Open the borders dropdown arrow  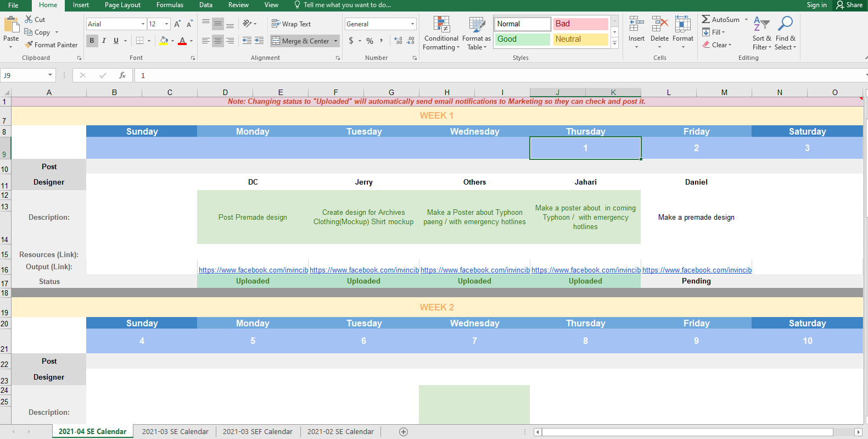(x=149, y=41)
